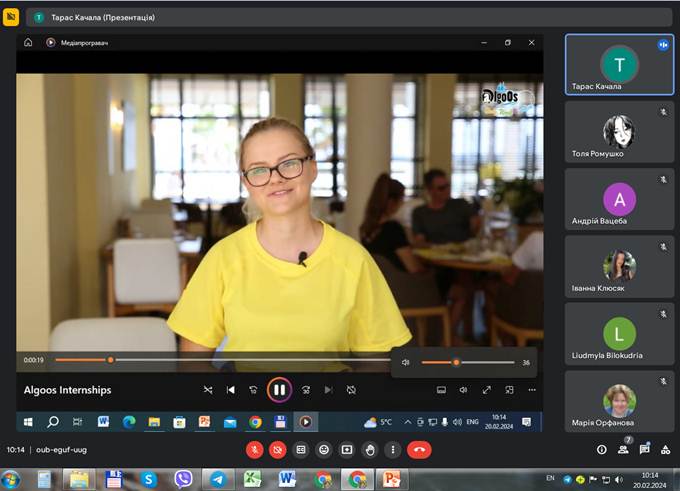Enter fullscreen in media player
Screen dimensions: 680x491
click(x=487, y=390)
